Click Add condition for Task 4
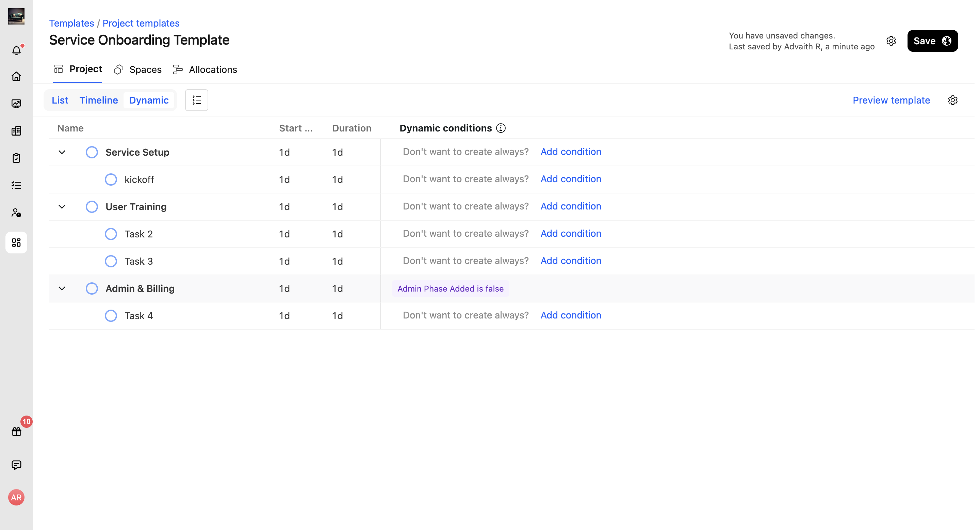The width and height of the screenshot is (980, 530). pyautogui.click(x=571, y=315)
